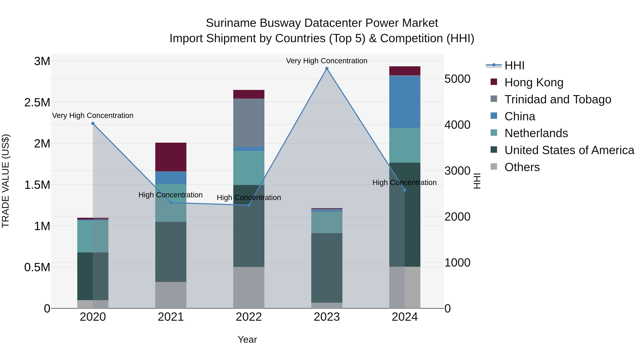
Task: Click the Import Shipment by Countries subtitle
Action: pos(322,38)
